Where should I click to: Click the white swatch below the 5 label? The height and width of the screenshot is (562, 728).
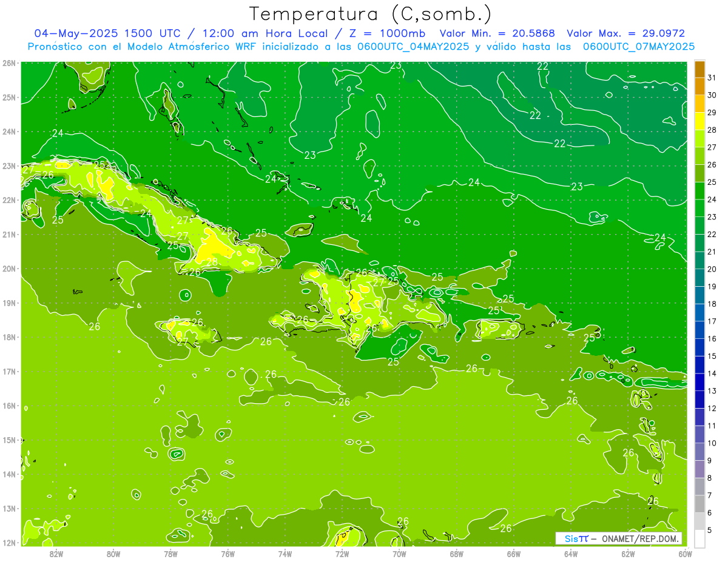click(699, 538)
